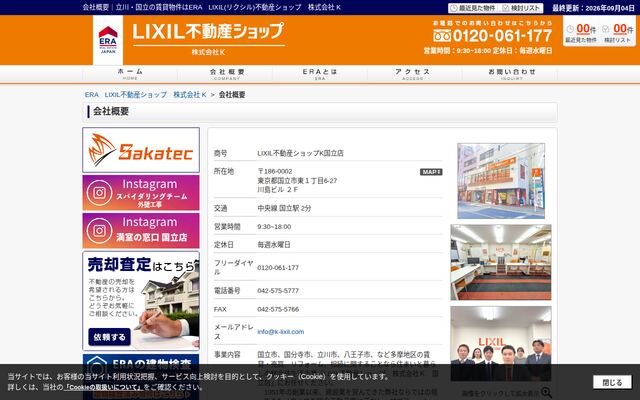Click the 毎週水曜日 holiday value in table
This screenshot has height=400, width=640.
coord(274,245)
